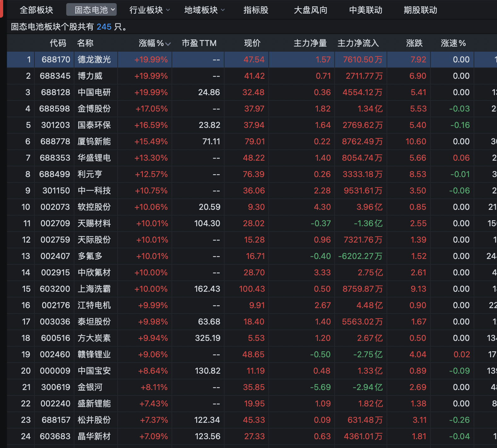Sort by 代码 column header
The image size is (497, 448).
tap(58, 43)
